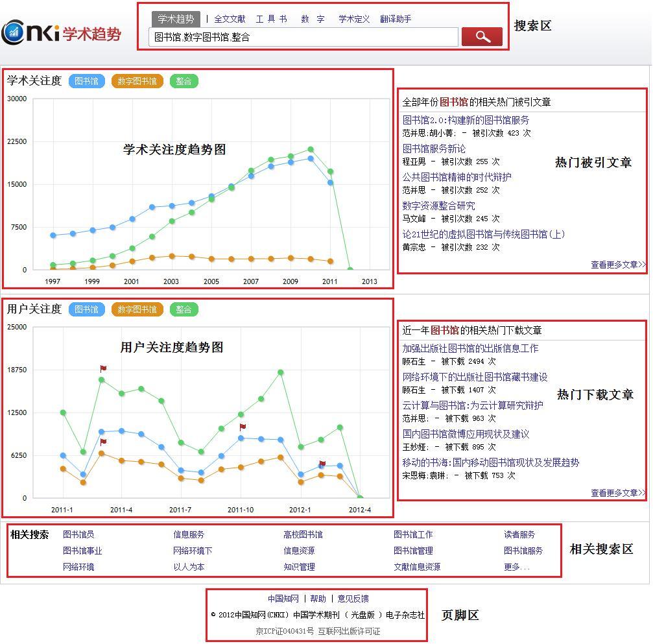Toggle orange 数字图书馆 series in 学术关注度 chart

point(137,81)
